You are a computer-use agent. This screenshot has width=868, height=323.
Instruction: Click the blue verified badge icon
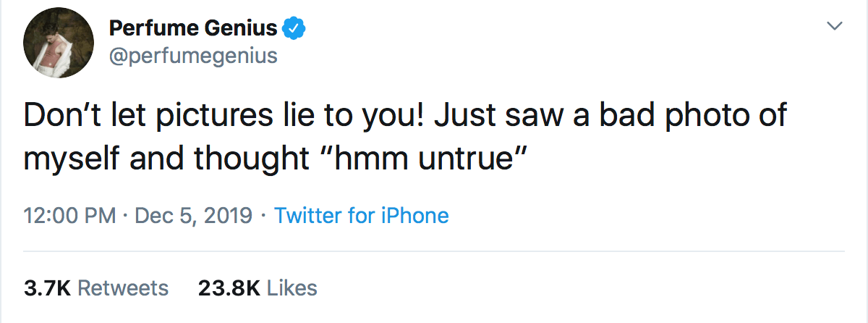(294, 28)
